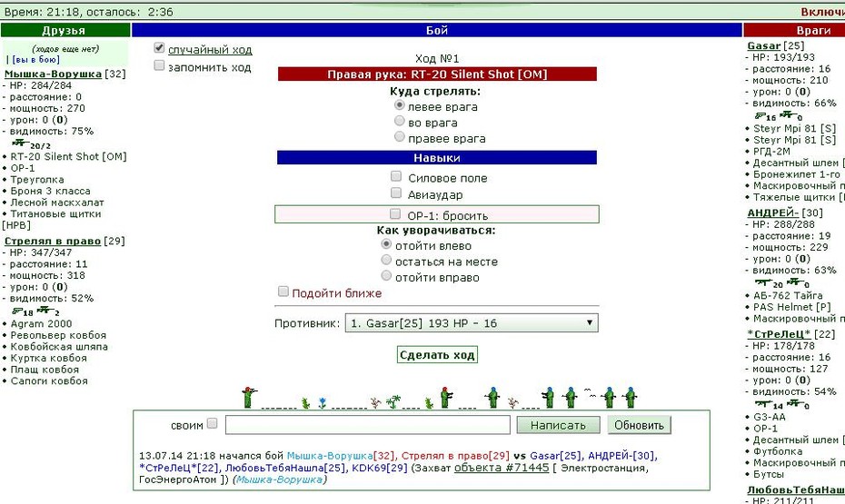Click the G3-AA item
845x504 pixels.
coord(769,417)
